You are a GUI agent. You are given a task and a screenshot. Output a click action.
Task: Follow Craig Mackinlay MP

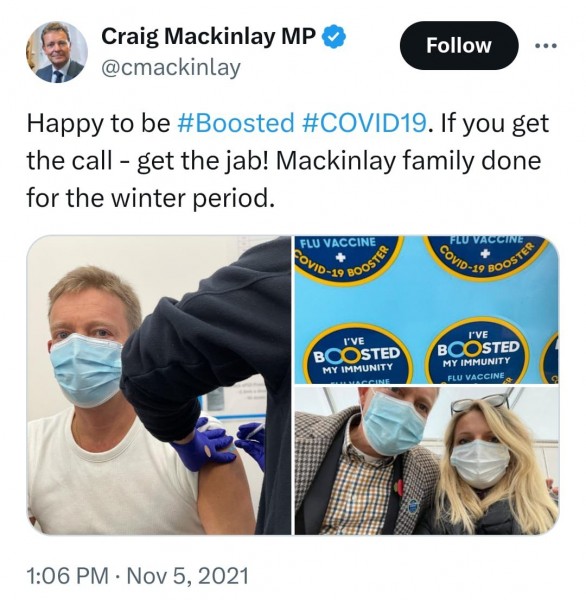coord(459,46)
